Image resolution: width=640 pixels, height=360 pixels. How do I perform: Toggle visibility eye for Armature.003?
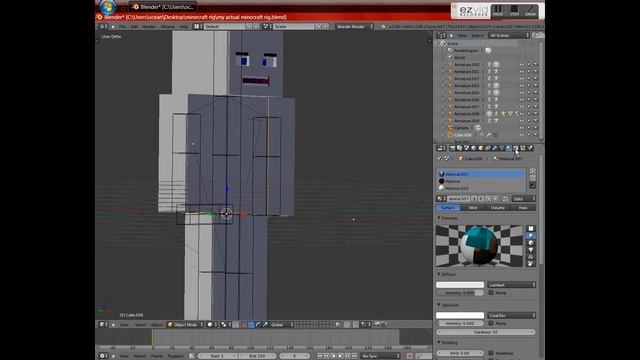click(522, 86)
